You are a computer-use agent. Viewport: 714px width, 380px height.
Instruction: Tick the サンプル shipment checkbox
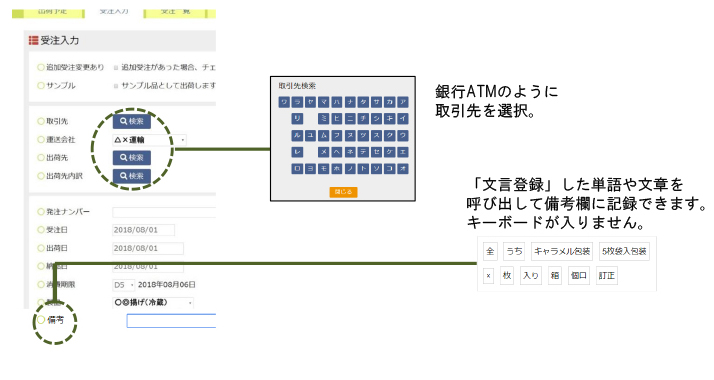116,86
